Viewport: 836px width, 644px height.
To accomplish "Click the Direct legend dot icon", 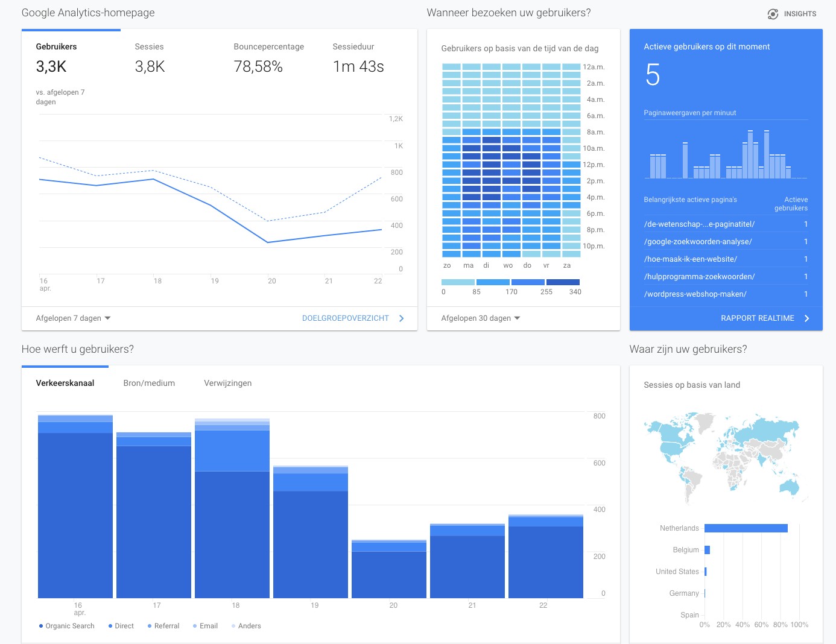I will [110, 626].
